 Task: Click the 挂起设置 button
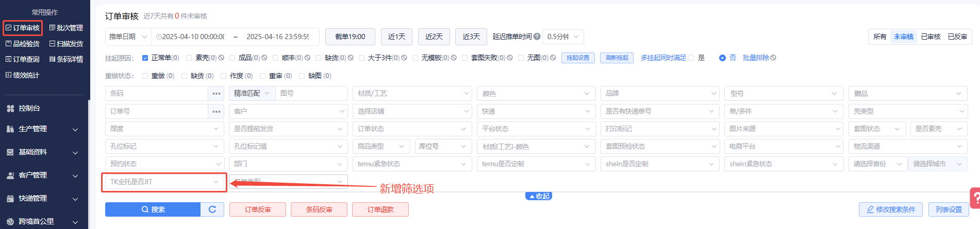click(578, 58)
